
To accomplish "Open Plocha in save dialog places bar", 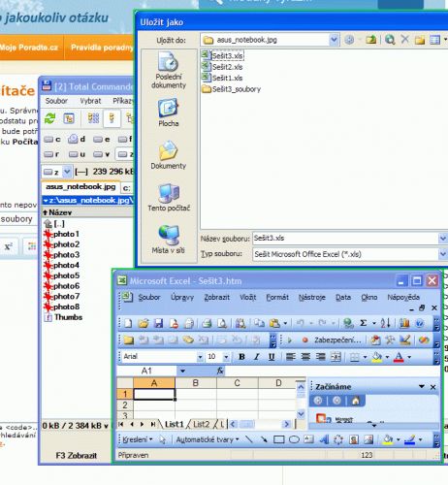I will click(x=169, y=113).
